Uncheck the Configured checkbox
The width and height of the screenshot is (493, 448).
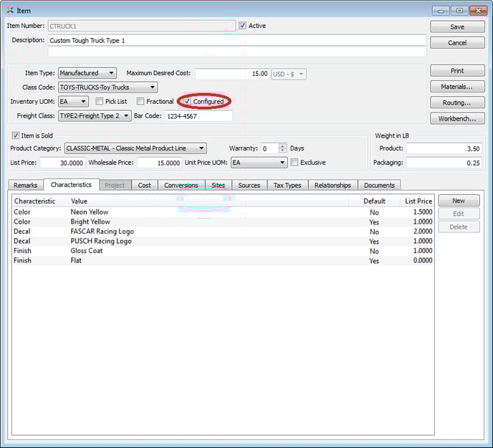tap(187, 102)
